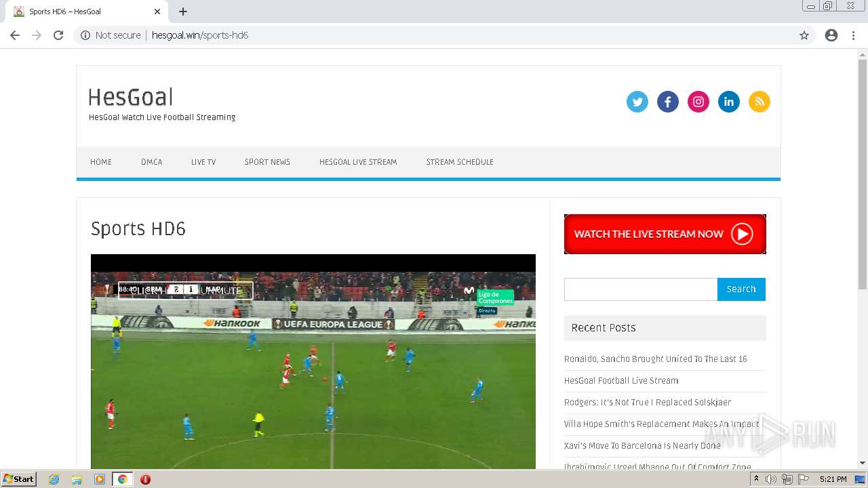868x488 pixels.
Task: Launch Internet Explorer from taskbar
Action: point(54,479)
